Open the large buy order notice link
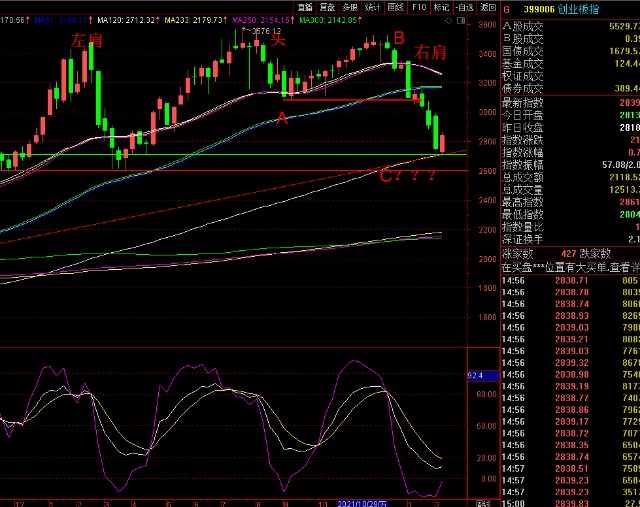 coord(570,268)
